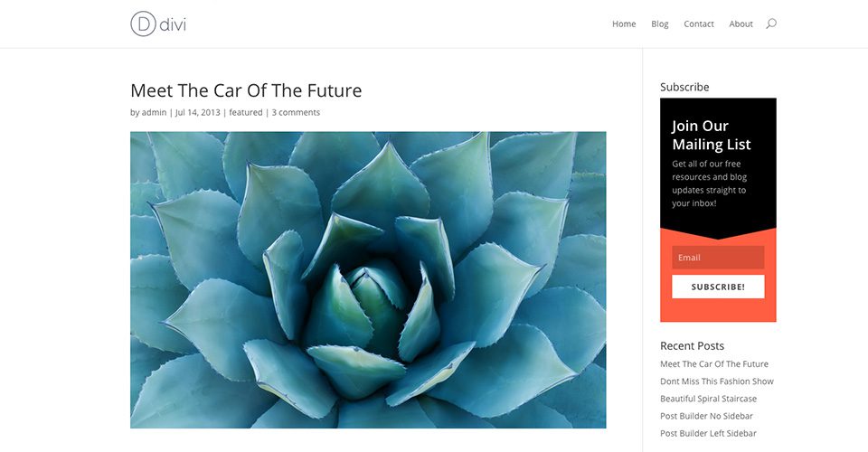This screenshot has height=452, width=868.
Task: Open recent post Meet The Car Of The Future
Action: click(x=714, y=364)
